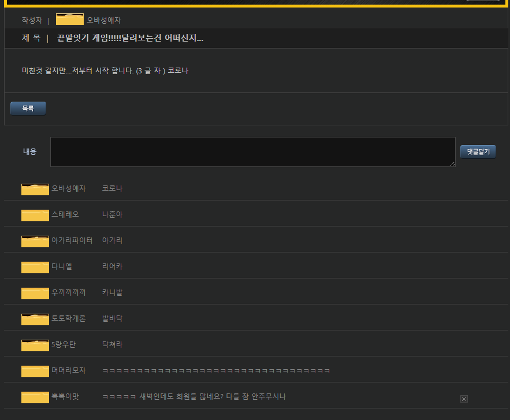This screenshot has height=420, width=510.
Task: Submit the comment with 댓글달기 button
Action: (478, 151)
